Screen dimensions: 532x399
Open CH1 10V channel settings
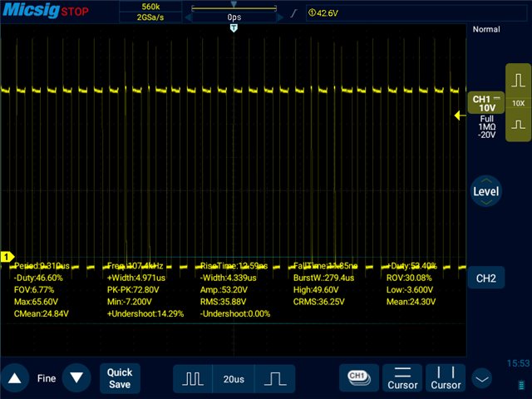(486, 103)
